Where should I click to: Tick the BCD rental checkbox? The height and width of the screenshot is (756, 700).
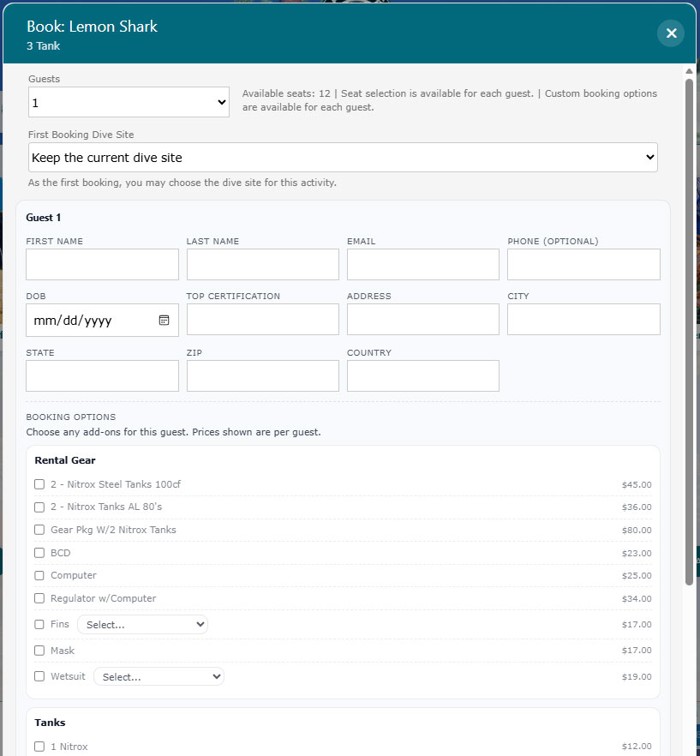pyautogui.click(x=39, y=553)
